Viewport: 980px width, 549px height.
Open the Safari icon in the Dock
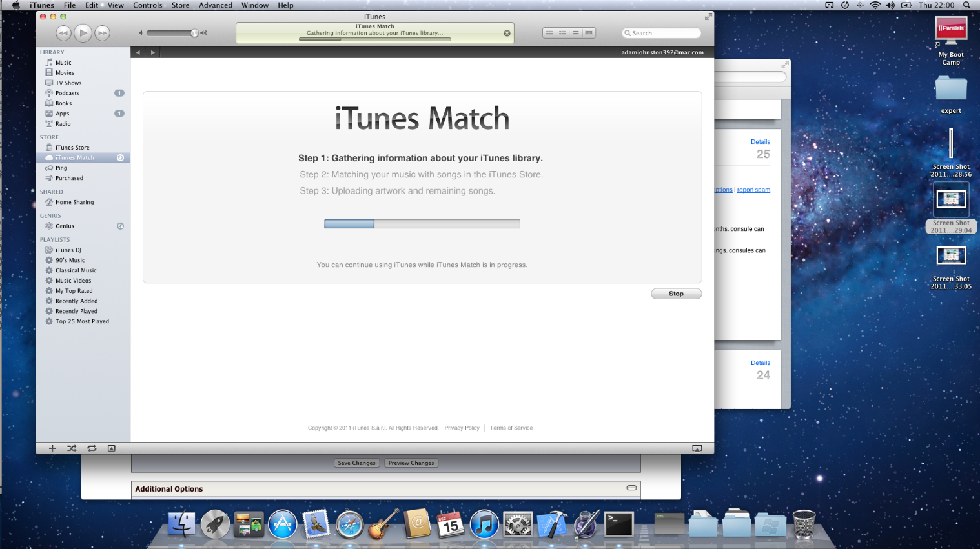[x=350, y=524]
